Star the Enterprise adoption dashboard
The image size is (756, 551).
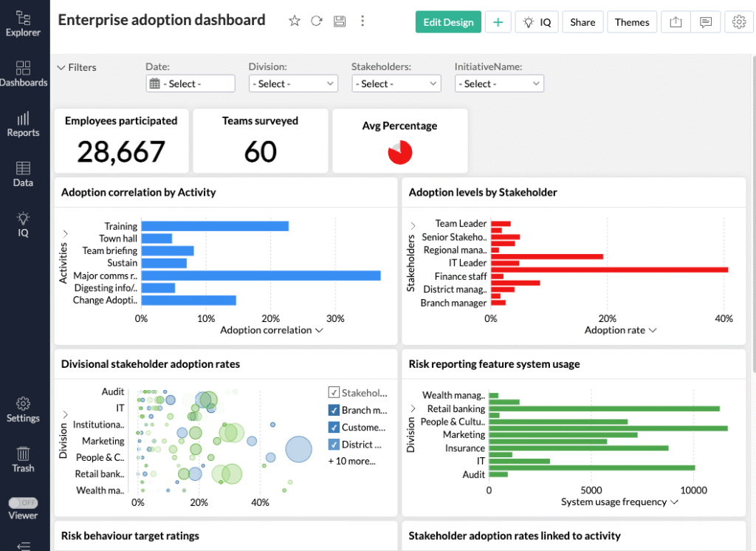[294, 21]
